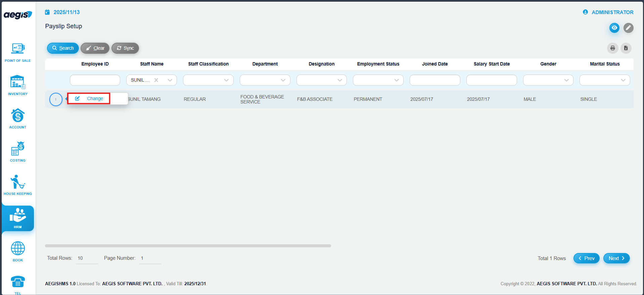Image resolution: width=644 pixels, height=295 pixels.
Task: Click the Sync button
Action: [x=125, y=48]
